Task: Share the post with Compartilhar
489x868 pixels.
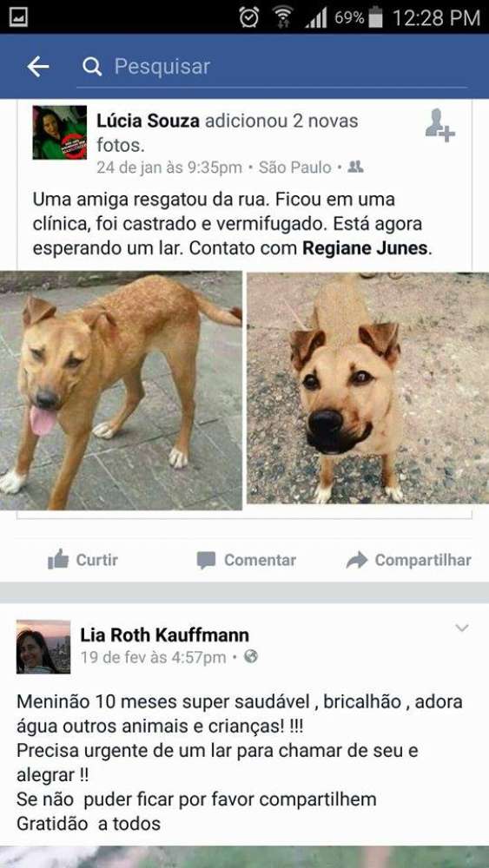Action: coord(409,560)
